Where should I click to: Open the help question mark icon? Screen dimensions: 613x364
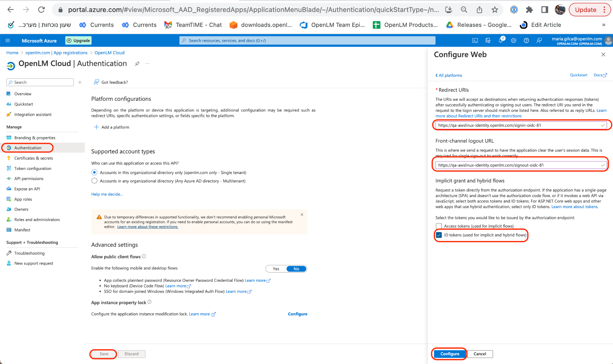(526, 41)
